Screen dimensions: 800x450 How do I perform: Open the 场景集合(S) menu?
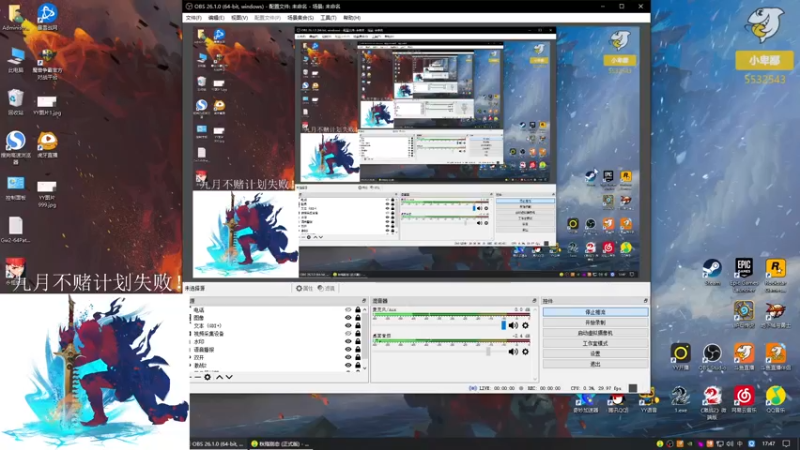tap(300, 18)
